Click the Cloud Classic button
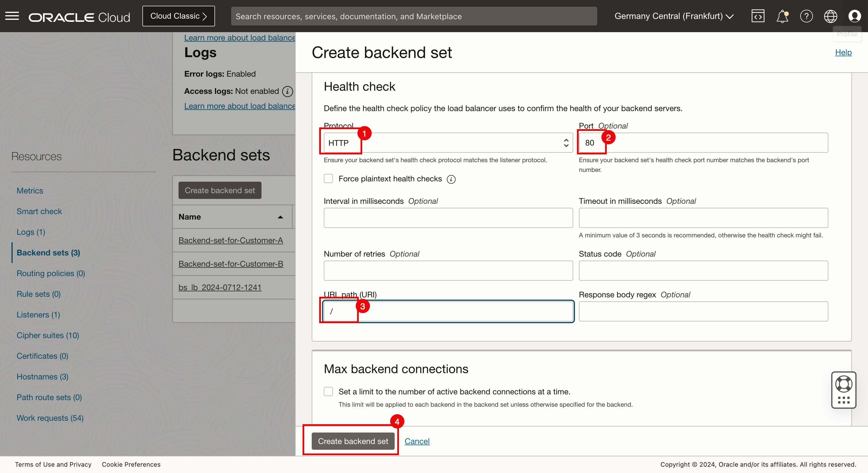 coord(178,16)
